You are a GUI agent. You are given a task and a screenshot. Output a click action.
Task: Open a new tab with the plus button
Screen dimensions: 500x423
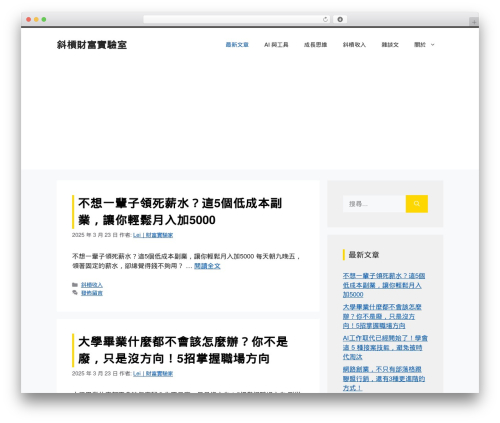click(474, 22)
